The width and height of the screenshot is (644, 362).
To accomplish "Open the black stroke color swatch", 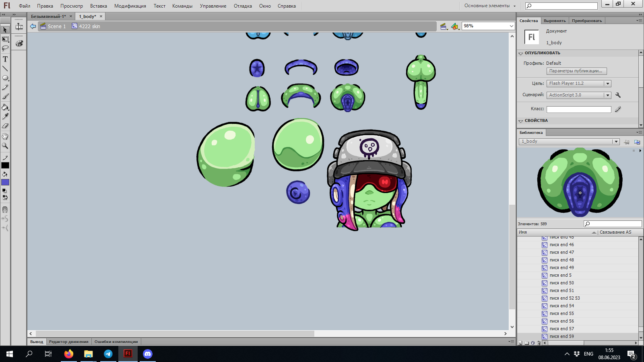I will pyautogui.click(x=5, y=165).
